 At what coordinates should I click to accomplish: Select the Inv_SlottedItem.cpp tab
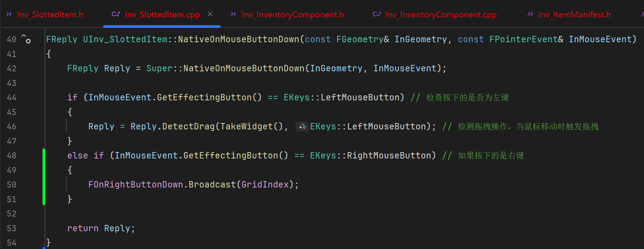point(162,14)
